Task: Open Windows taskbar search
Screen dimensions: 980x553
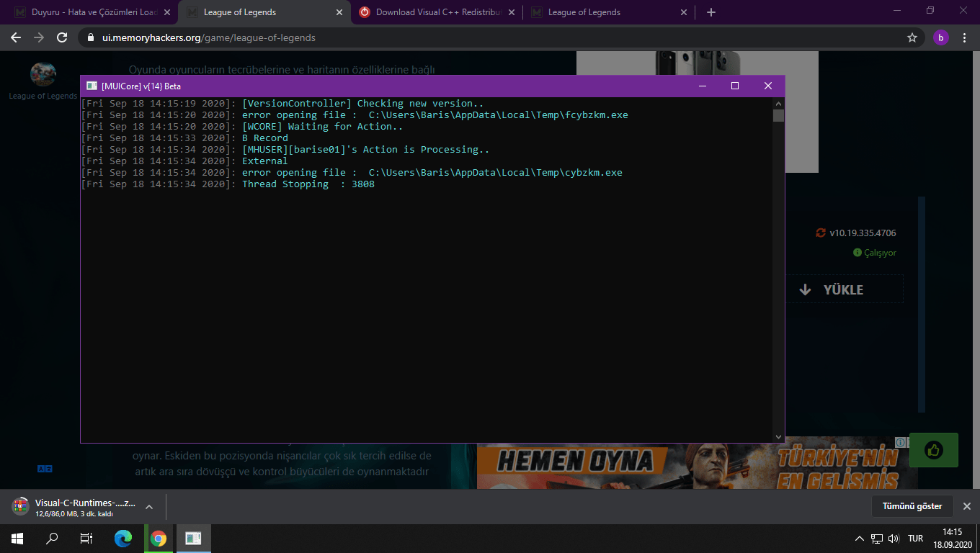Action: [x=52, y=539]
